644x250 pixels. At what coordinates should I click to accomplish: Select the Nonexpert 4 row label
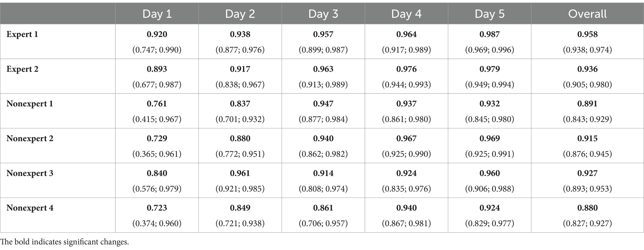(x=30, y=208)
